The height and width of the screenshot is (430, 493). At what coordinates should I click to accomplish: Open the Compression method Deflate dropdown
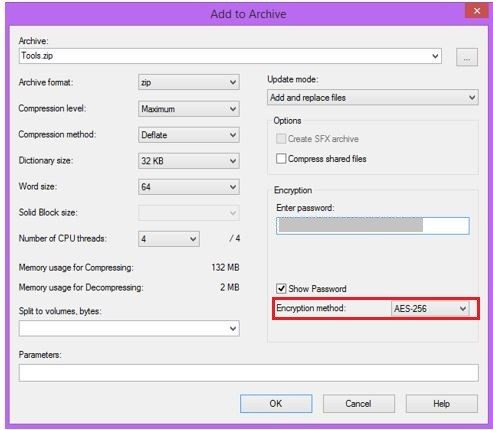coord(189,135)
